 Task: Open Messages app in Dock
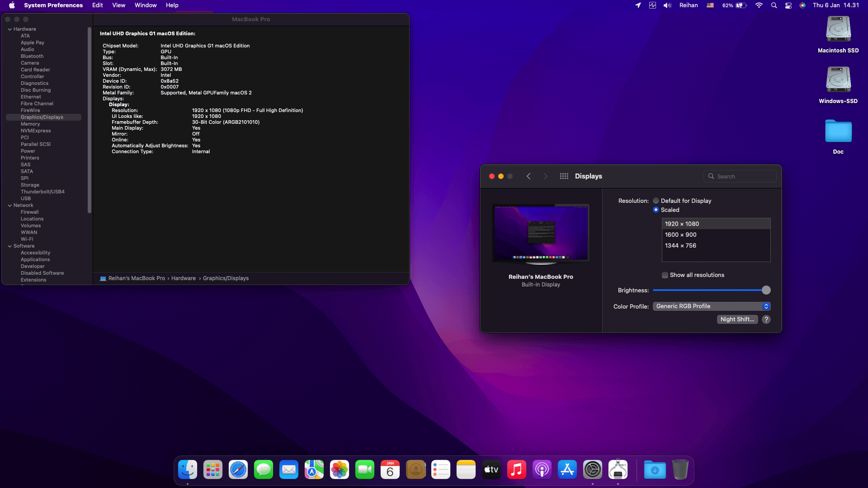(x=264, y=470)
